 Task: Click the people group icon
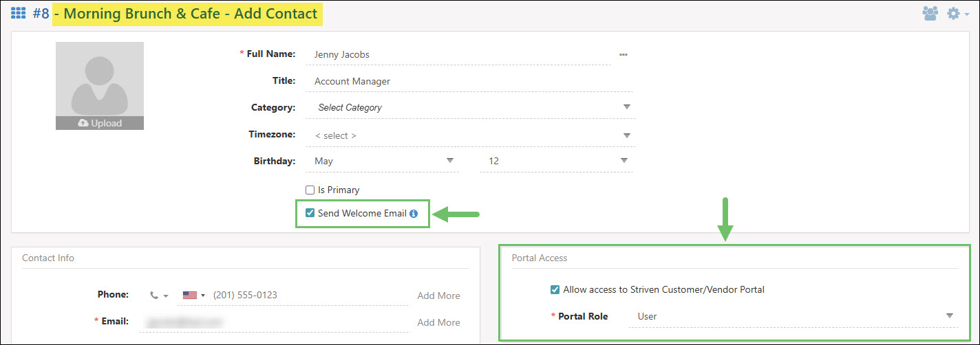click(930, 13)
